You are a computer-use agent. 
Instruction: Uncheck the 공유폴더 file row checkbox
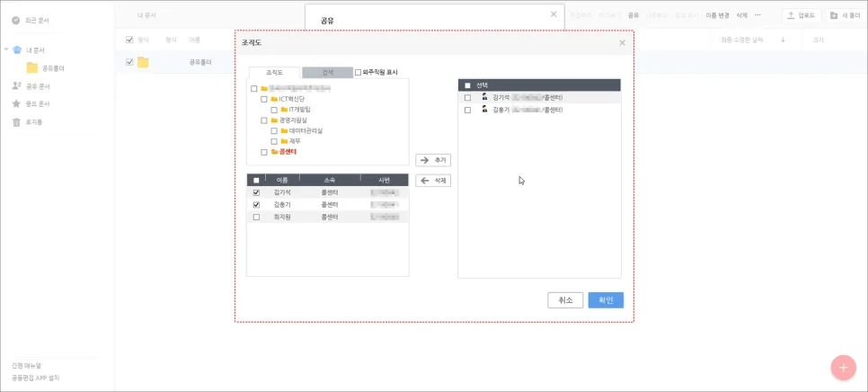tap(129, 62)
